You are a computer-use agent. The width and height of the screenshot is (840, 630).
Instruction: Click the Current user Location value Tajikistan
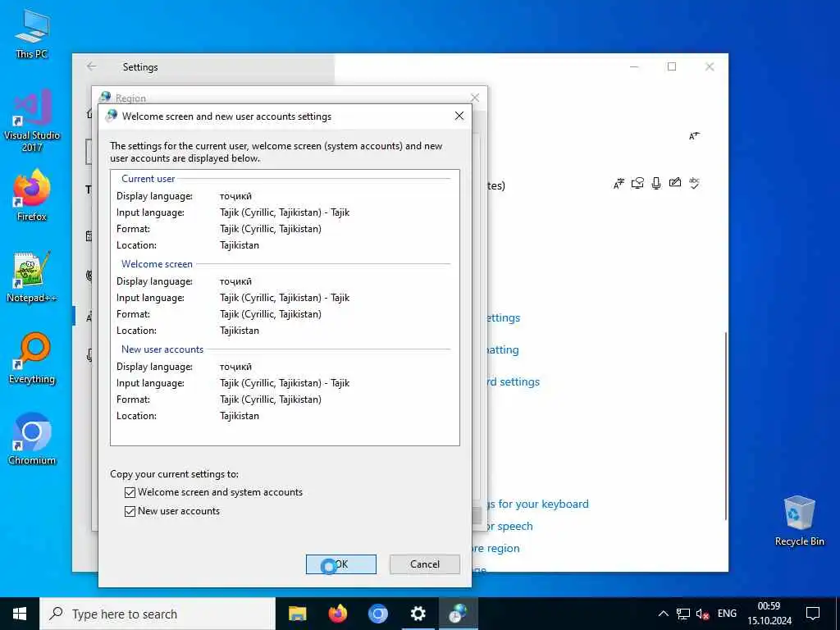[240, 245]
